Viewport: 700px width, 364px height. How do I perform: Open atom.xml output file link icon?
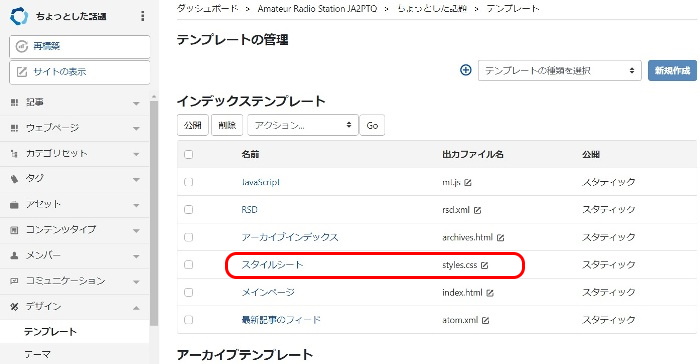[486, 320]
